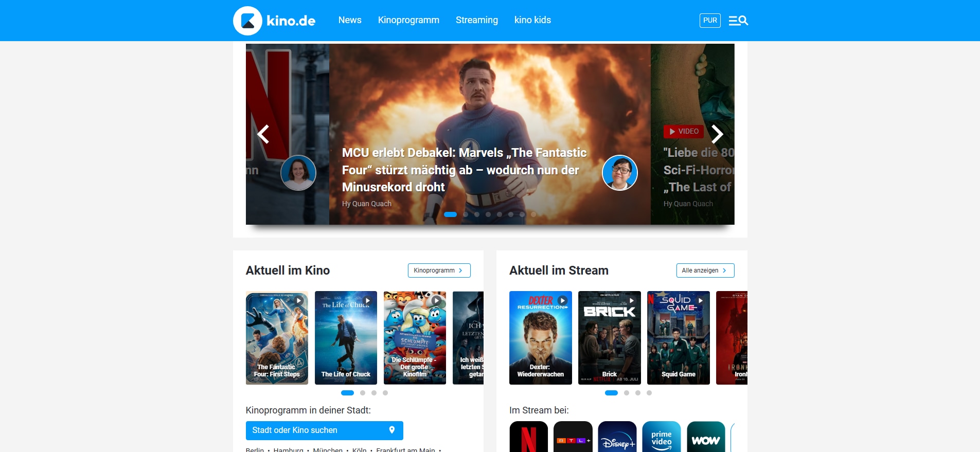The width and height of the screenshot is (980, 452).
Task: Open Dexter: Wiedererwachen poster
Action: click(541, 338)
